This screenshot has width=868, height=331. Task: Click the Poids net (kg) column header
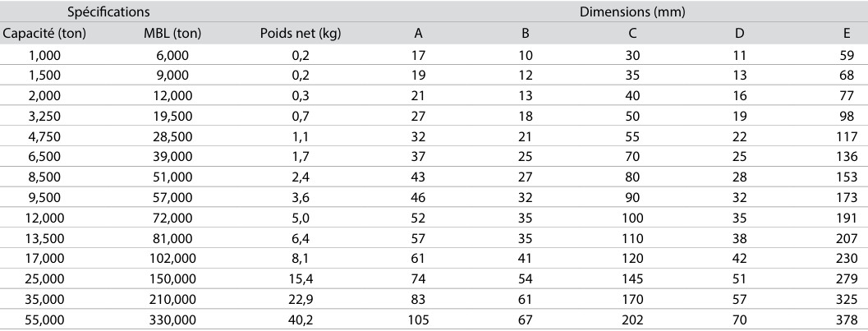300,34
